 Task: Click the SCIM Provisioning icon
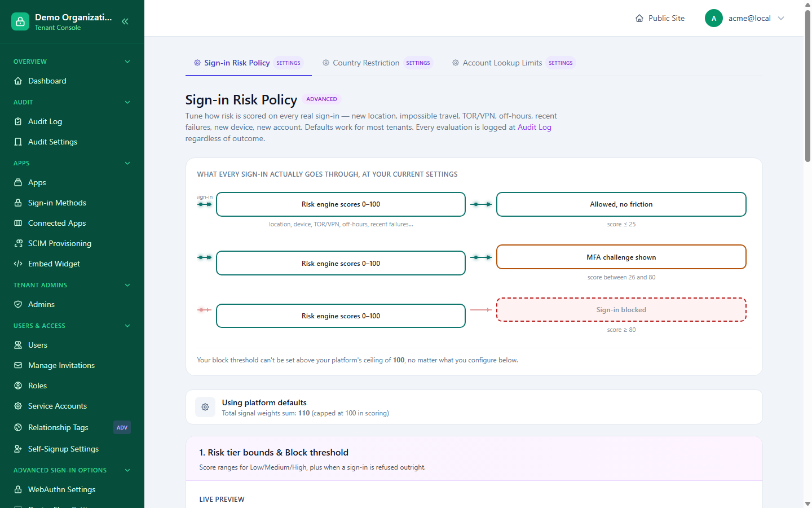coord(18,243)
